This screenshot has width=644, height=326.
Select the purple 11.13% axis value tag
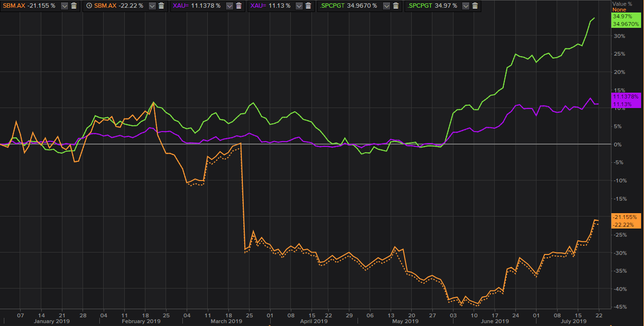pos(626,103)
